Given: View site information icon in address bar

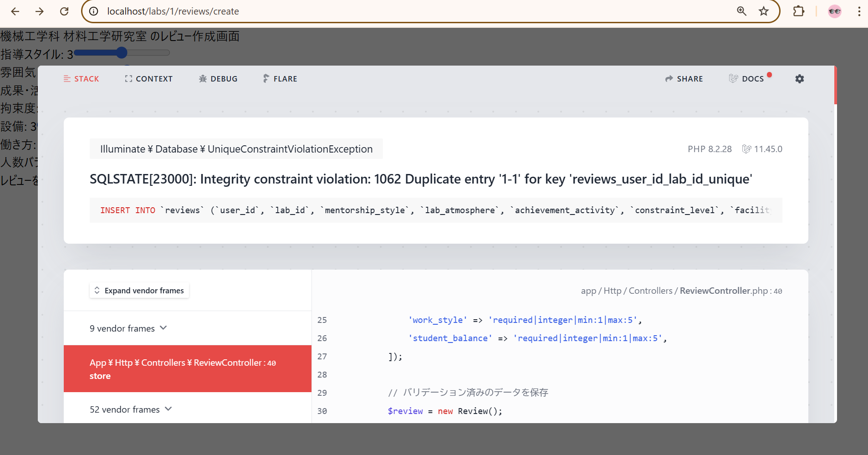Looking at the screenshot, I should (94, 11).
